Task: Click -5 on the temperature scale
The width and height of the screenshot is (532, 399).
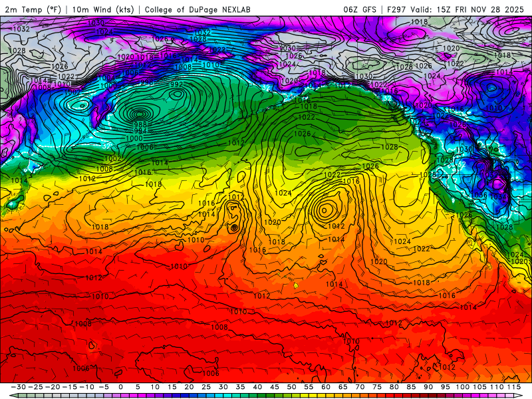Action: pyautogui.click(x=104, y=387)
